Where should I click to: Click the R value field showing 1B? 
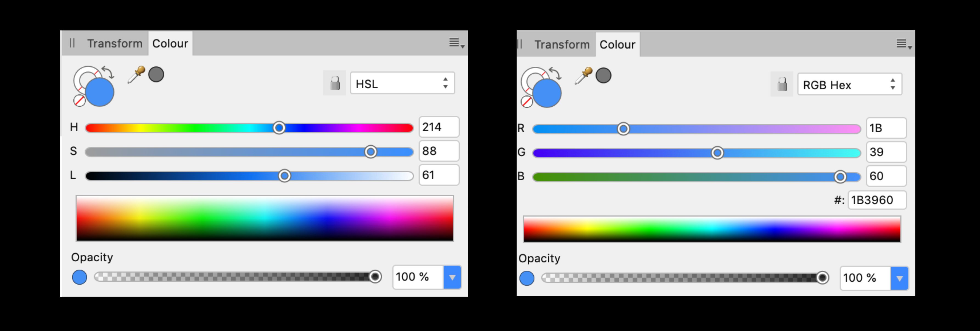(886, 128)
